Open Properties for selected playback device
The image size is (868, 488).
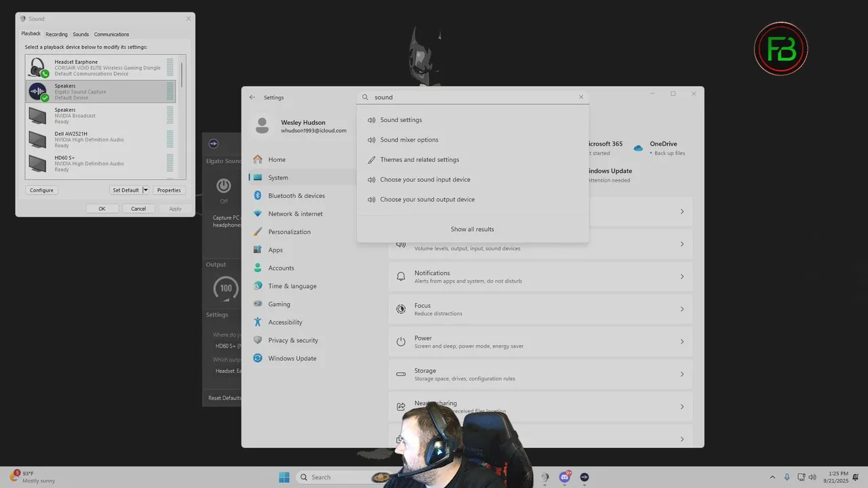tap(169, 190)
